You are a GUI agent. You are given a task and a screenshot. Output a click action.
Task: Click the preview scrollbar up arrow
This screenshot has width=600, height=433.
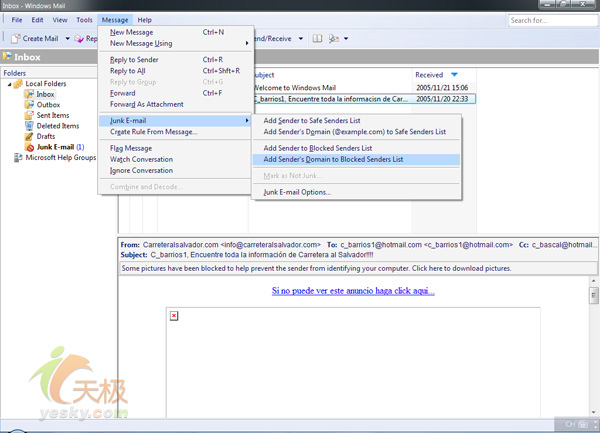click(x=593, y=281)
